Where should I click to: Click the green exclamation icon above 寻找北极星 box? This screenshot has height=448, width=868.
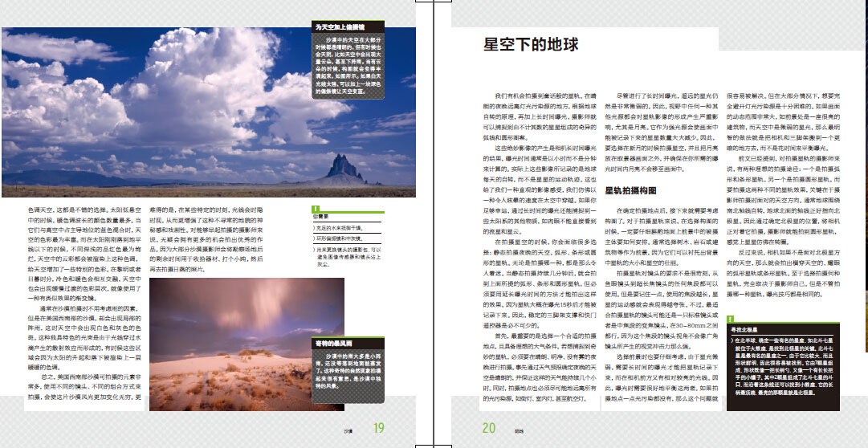coord(729,320)
